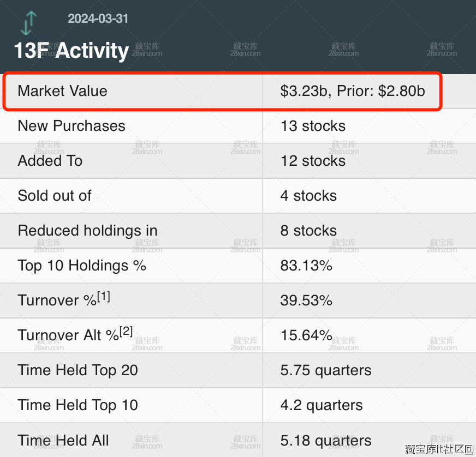
Task: Select the Reduced holdings in label
Action: coord(87,231)
